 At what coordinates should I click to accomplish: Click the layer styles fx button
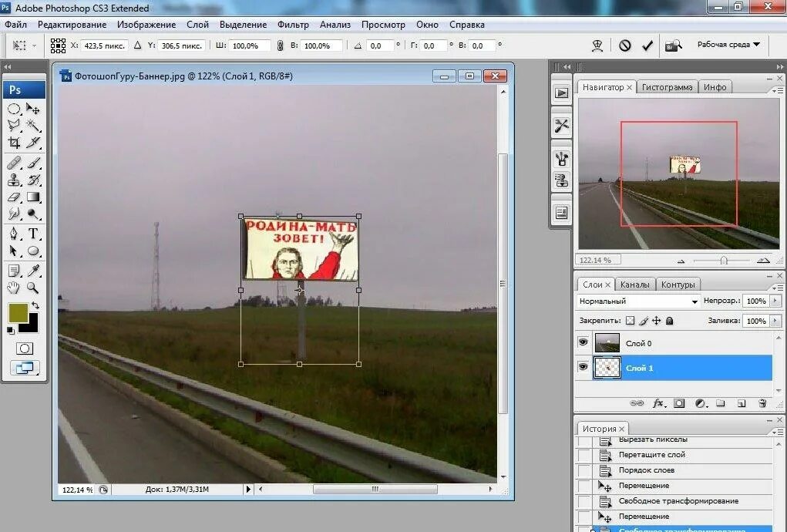658,403
